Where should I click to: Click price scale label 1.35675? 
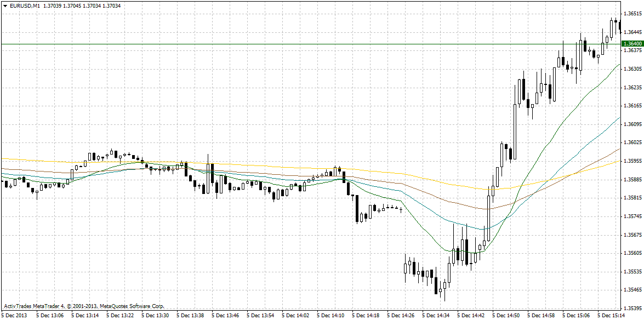tap(632, 235)
